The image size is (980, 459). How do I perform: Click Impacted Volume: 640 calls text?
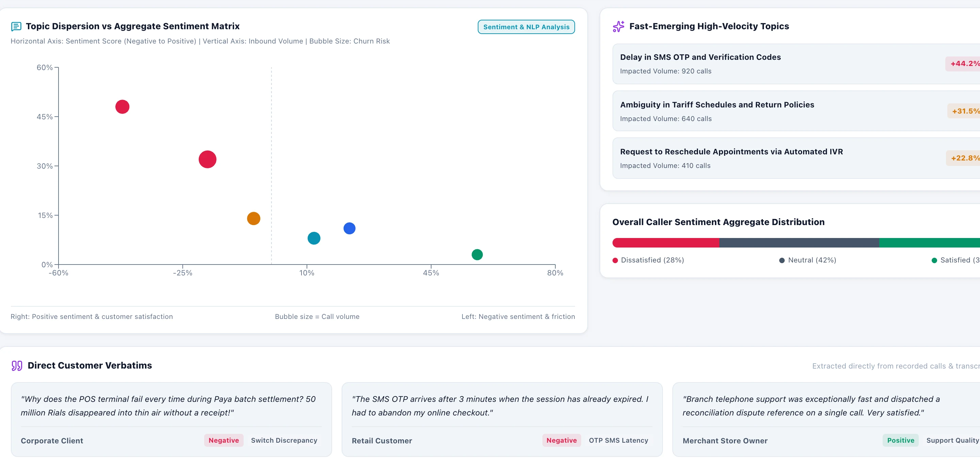click(x=666, y=119)
